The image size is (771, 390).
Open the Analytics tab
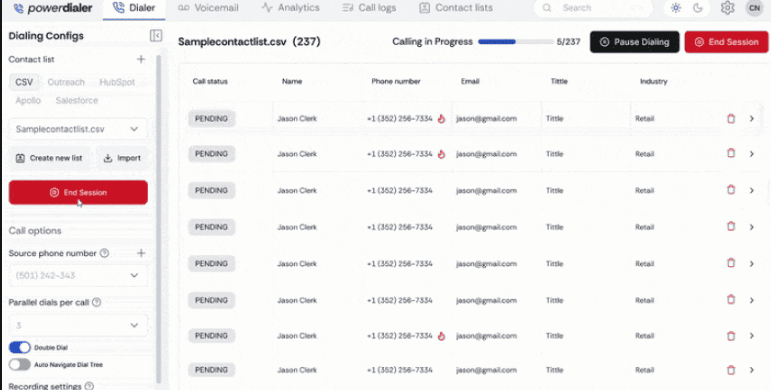coord(290,8)
